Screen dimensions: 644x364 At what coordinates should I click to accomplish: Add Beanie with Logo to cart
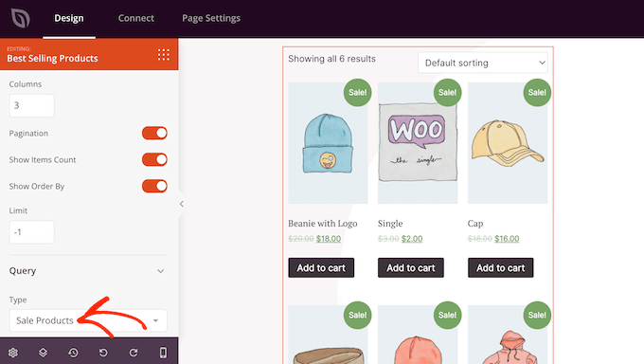321,267
